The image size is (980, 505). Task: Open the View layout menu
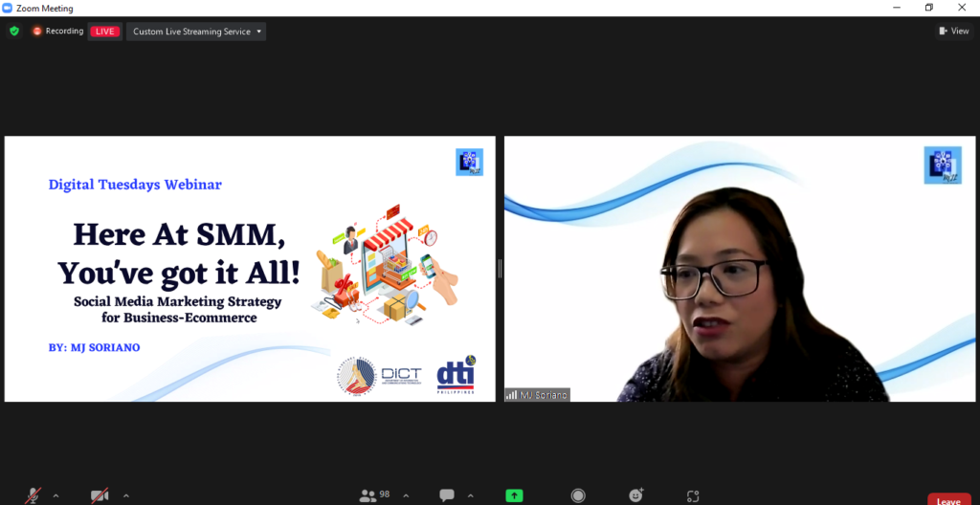[954, 31]
